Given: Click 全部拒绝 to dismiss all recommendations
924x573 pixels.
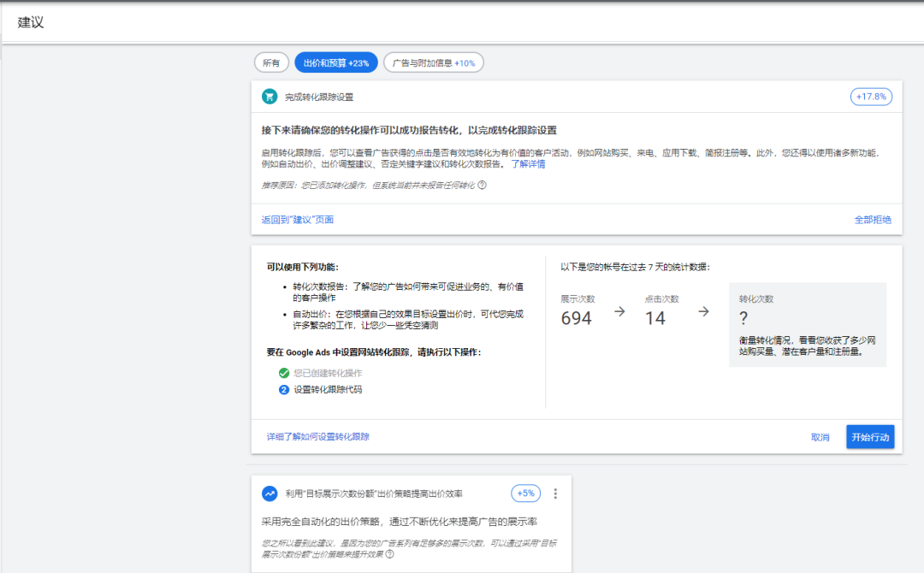Looking at the screenshot, I should [x=873, y=220].
